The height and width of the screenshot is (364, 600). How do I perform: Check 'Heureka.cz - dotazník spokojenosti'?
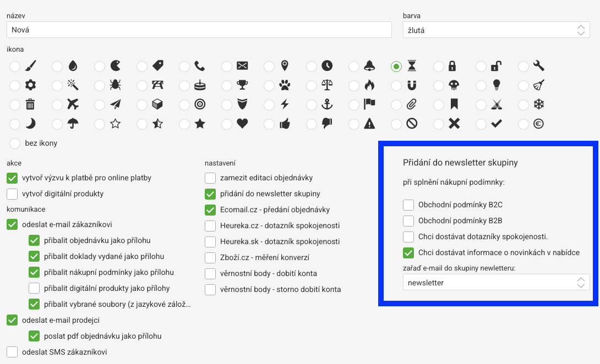point(210,225)
